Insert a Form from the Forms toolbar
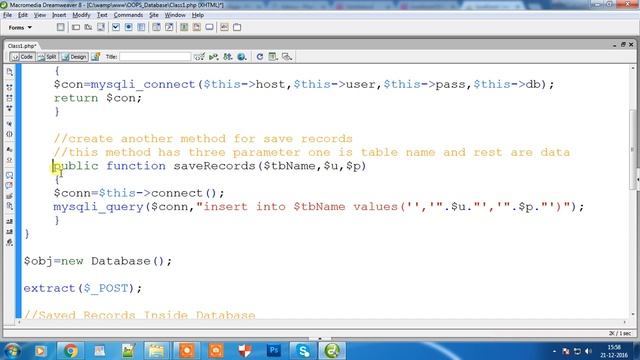This screenshot has height=360, width=640. click(x=60, y=27)
